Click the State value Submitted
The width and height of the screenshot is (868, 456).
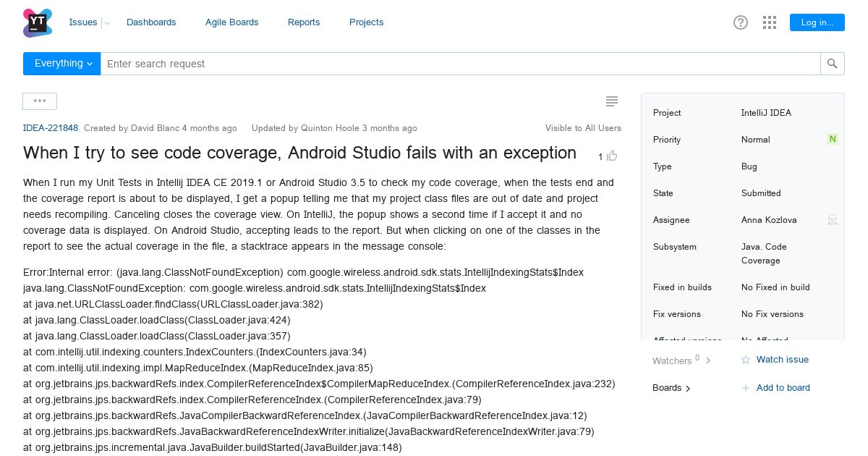coord(761,193)
